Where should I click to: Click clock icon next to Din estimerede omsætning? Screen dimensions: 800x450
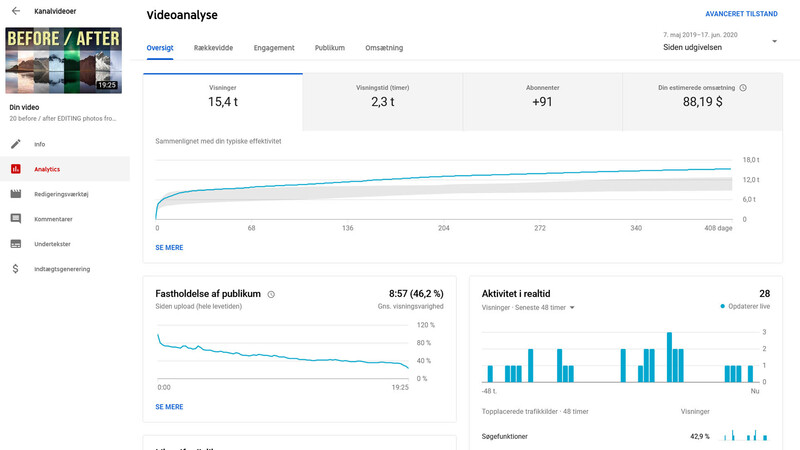pyautogui.click(x=743, y=88)
